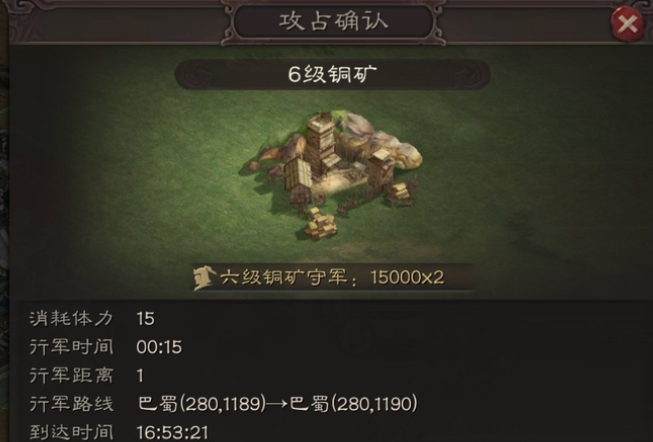Click the 6级铜矿 name label
Screen dimensions: 653x442
click(332, 75)
